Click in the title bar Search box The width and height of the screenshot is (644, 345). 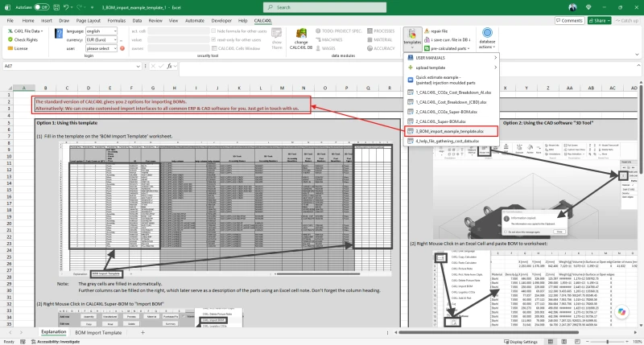pyautogui.click(x=324, y=7)
